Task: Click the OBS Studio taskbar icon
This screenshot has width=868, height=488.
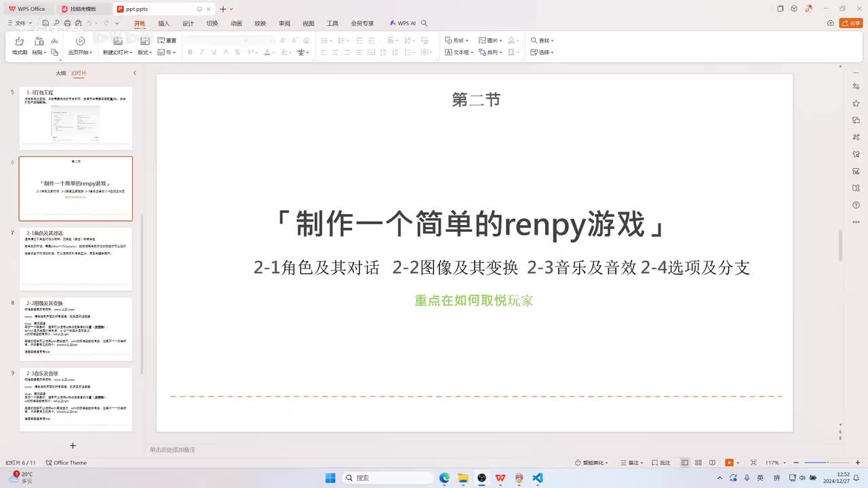Action: tap(482, 478)
